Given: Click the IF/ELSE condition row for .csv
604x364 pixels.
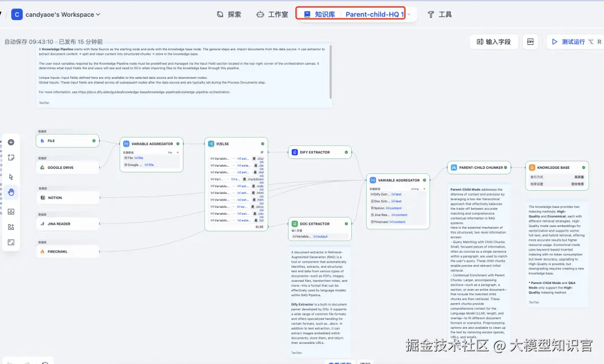Looking at the screenshot, I should [237, 214].
